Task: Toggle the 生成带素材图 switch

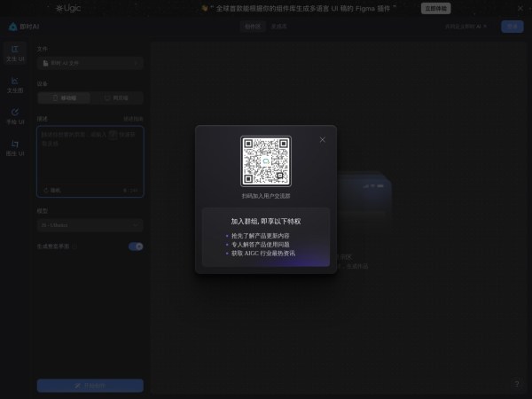Action: [136, 246]
